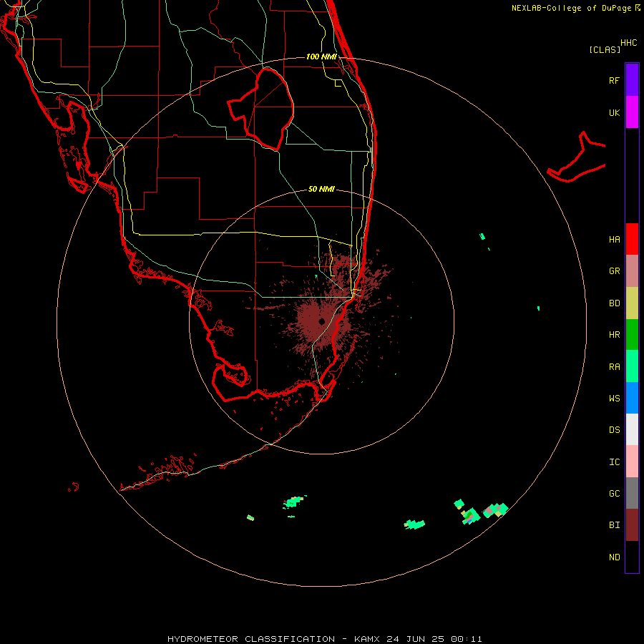
Task: Click the '24 JUN 25' date text
Action: pos(415,639)
